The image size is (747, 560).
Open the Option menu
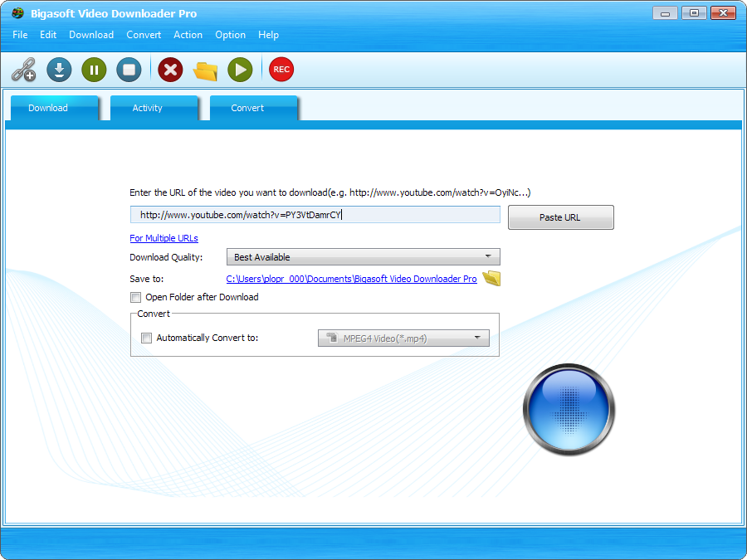coord(230,35)
